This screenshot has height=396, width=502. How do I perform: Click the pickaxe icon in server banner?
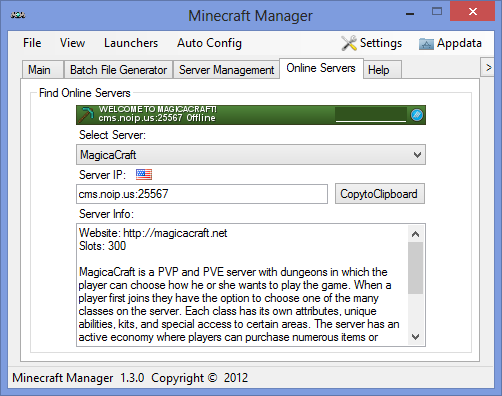[86, 115]
